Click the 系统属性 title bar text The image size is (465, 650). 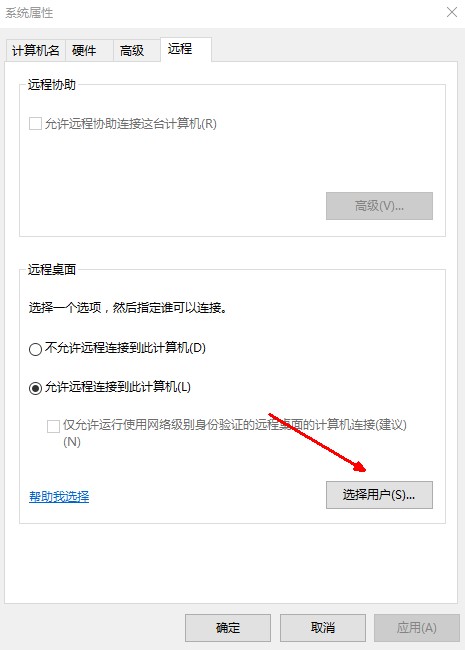click(29, 13)
